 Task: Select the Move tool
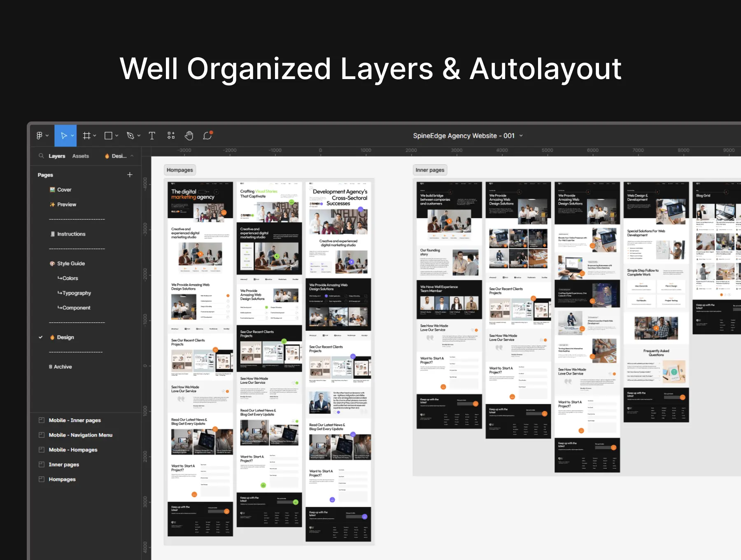pos(63,135)
